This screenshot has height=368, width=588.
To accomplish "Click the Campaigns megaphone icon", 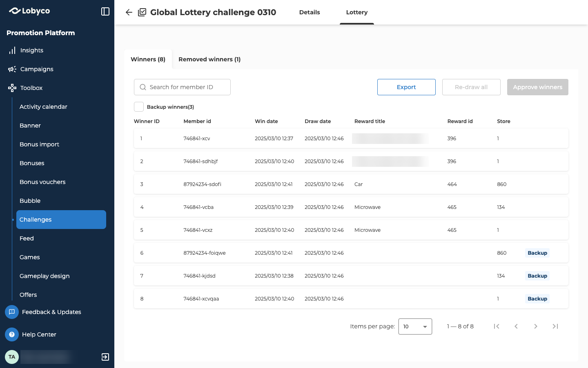I will (12, 69).
